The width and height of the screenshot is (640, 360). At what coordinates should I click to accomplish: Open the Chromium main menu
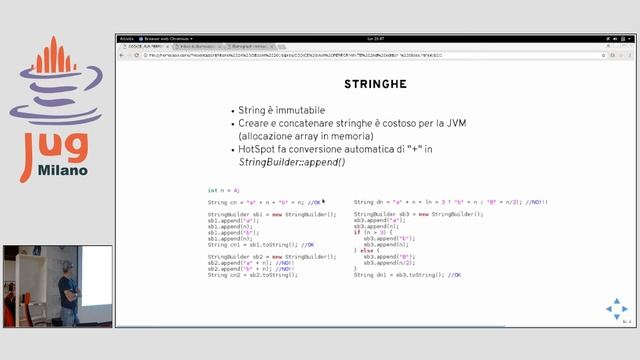(x=630, y=55)
